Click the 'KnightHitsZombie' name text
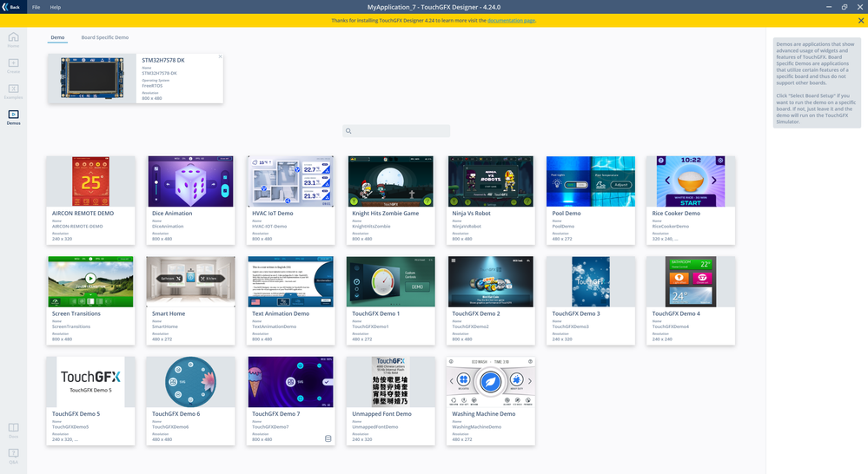 (372, 227)
